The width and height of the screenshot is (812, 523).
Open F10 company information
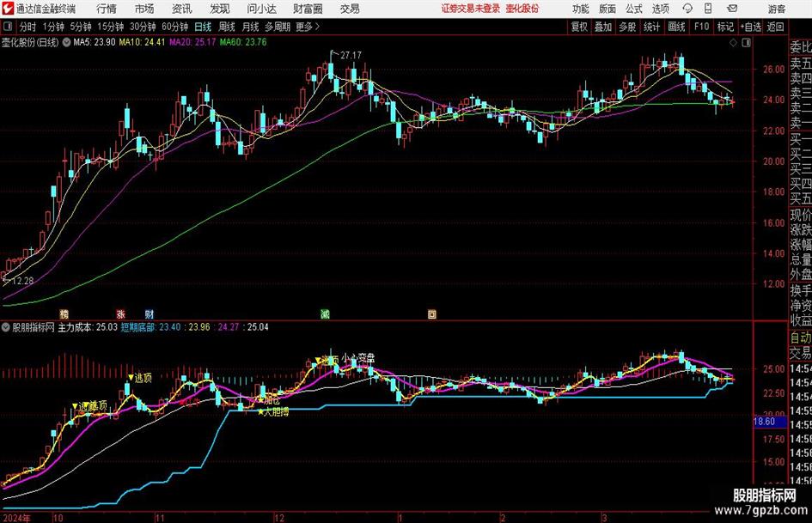point(701,27)
